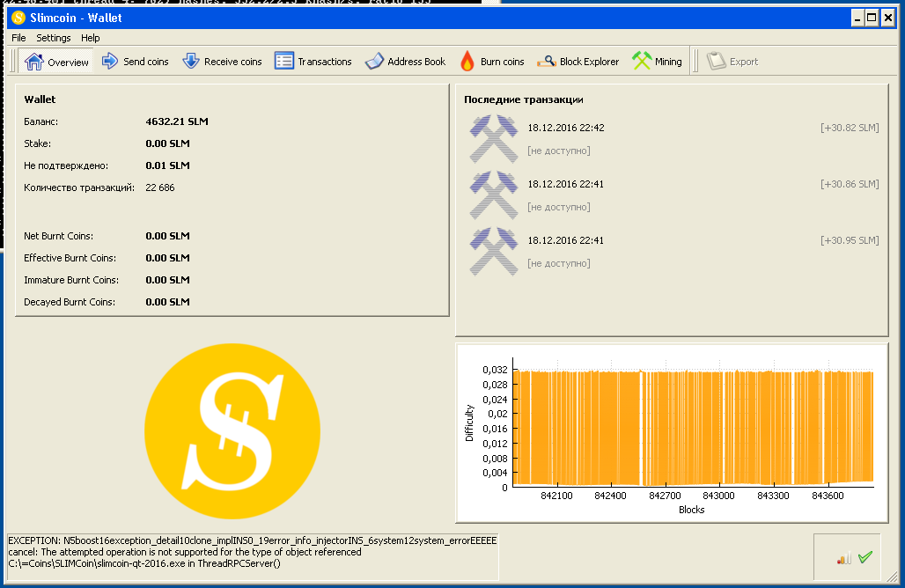905x588 pixels.
Task: Click the Effective Burnt Coins label
Action: [70, 258]
